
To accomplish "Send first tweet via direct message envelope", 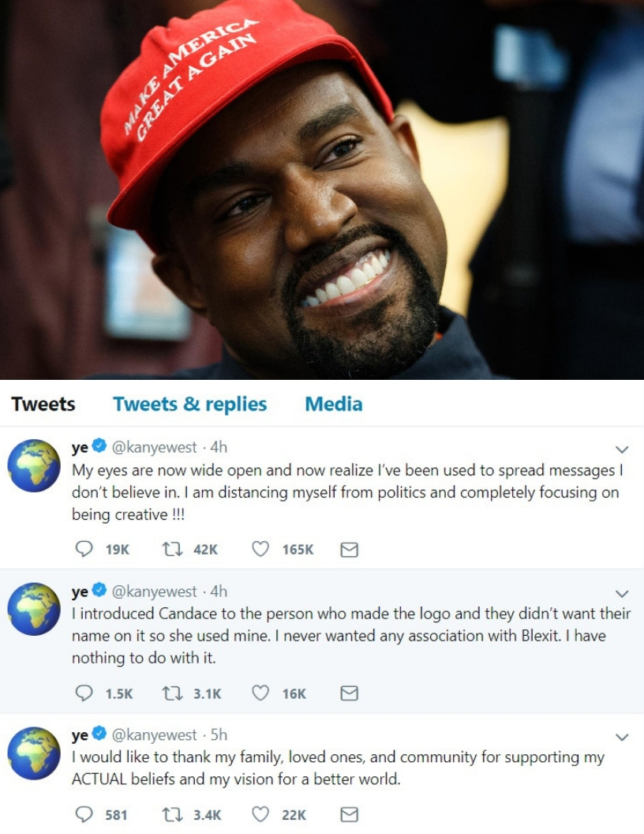I will pyautogui.click(x=349, y=550).
